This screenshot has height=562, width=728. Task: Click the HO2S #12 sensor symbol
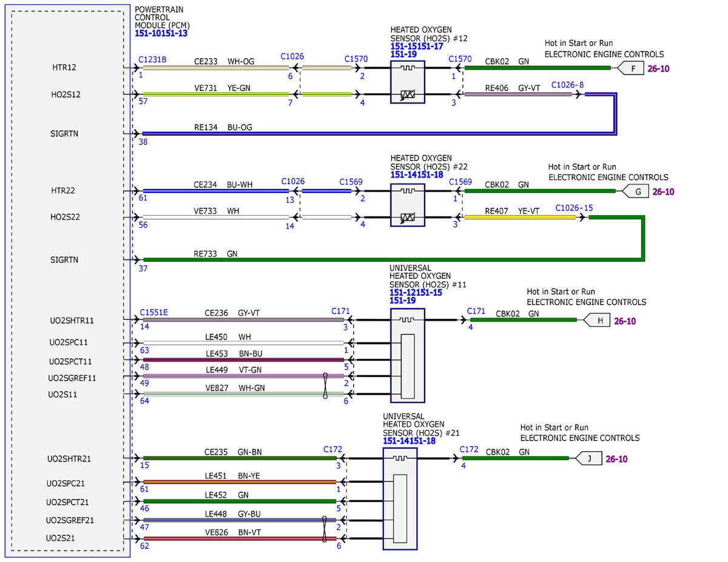[407, 82]
